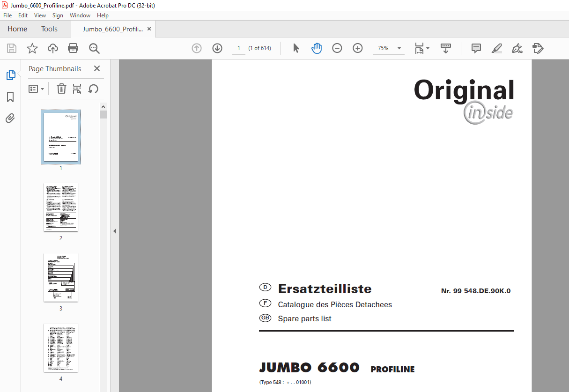
Task: Open the Fill & Sign tool
Action: [x=538, y=48]
